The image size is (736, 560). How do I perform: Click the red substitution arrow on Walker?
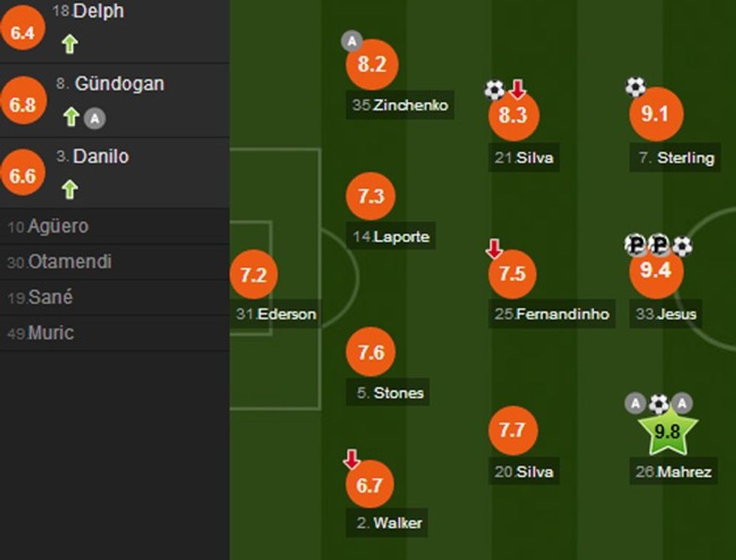[x=351, y=459]
